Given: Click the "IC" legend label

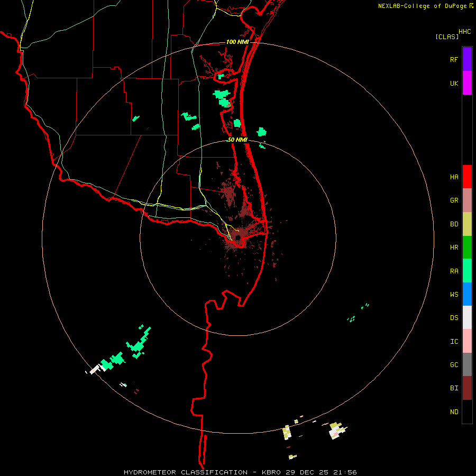Looking at the screenshot, I should click(454, 342).
